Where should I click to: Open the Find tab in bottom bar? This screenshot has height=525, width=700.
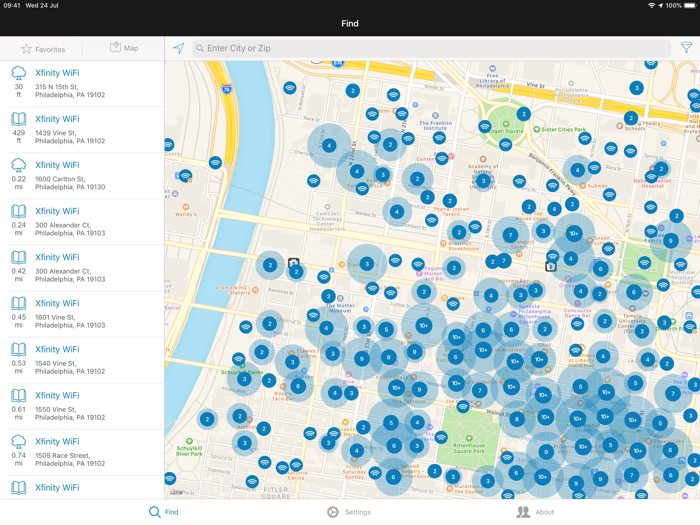(163, 512)
